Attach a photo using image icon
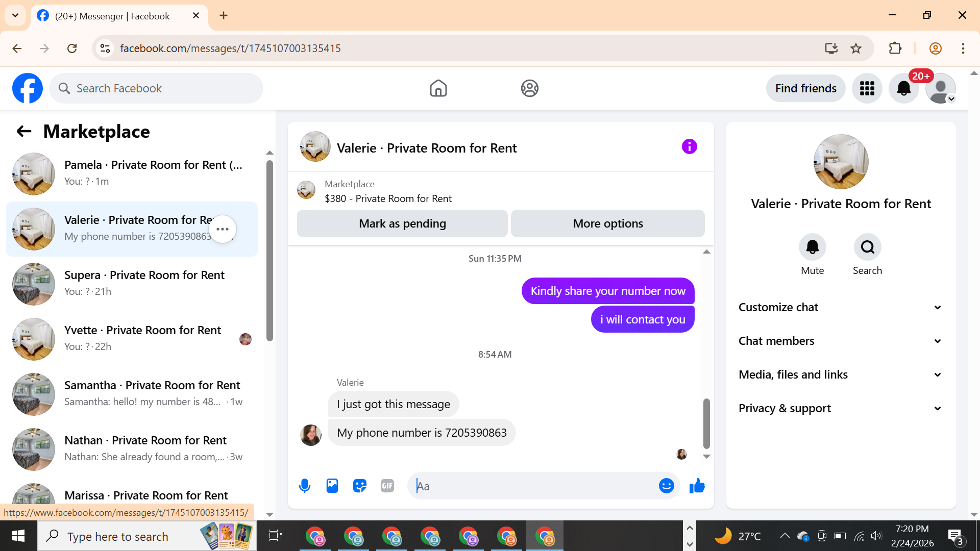 (x=332, y=486)
